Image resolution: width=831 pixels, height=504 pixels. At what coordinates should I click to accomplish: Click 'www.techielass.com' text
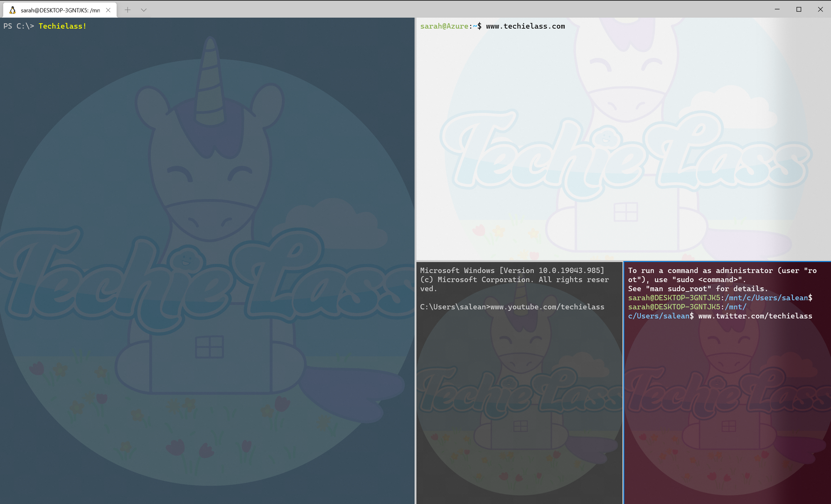pos(525,26)
